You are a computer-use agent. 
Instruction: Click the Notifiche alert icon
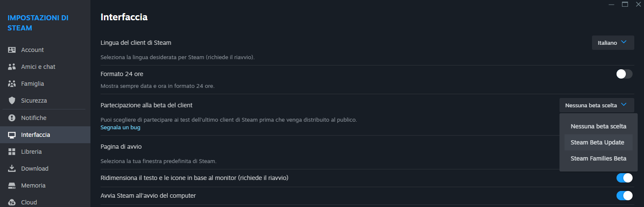(x=12, y=118)
